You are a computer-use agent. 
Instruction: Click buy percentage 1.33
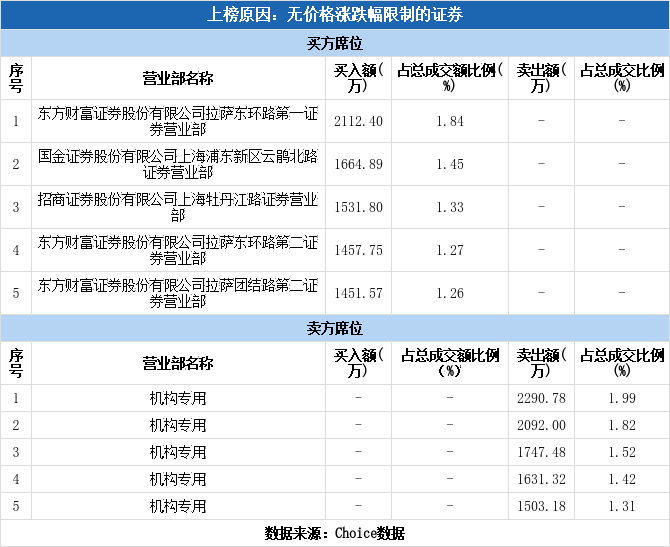point(450,207)
